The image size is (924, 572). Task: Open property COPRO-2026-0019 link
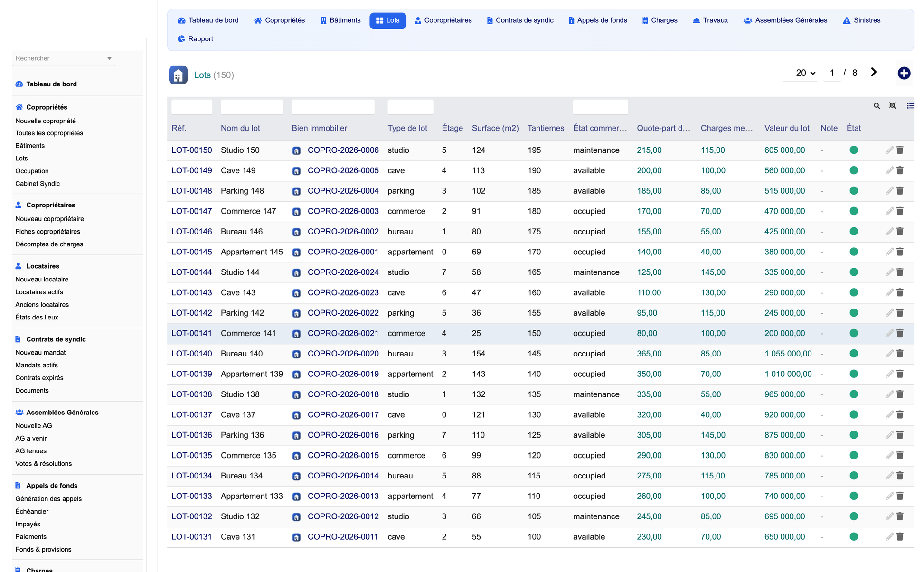[x=343, y=374]
